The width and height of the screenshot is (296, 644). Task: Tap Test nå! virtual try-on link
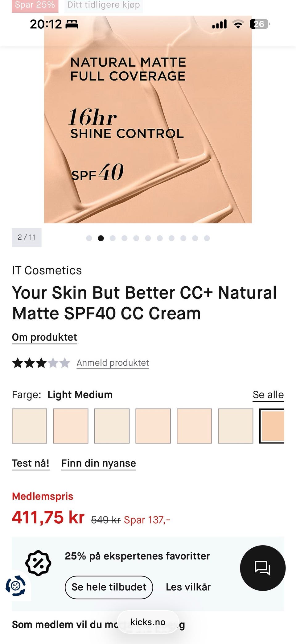tap(31, 463)
